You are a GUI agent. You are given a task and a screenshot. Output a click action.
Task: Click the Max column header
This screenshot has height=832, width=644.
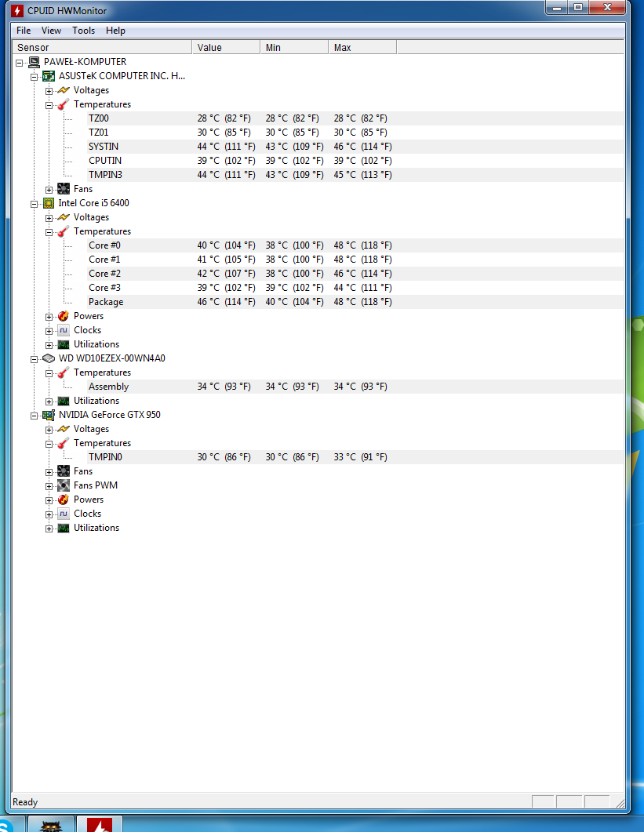[362, 47]
